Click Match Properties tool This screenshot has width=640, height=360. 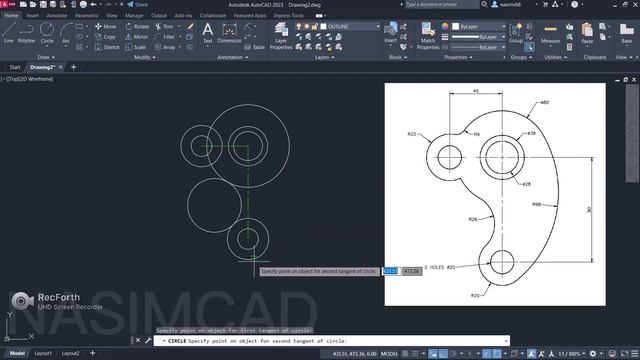point(428,36)
